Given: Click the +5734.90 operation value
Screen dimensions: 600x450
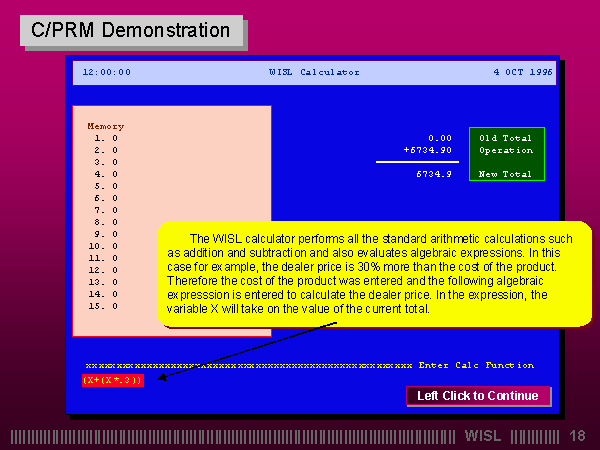Looking at the screenshot, I should (427, 150).
